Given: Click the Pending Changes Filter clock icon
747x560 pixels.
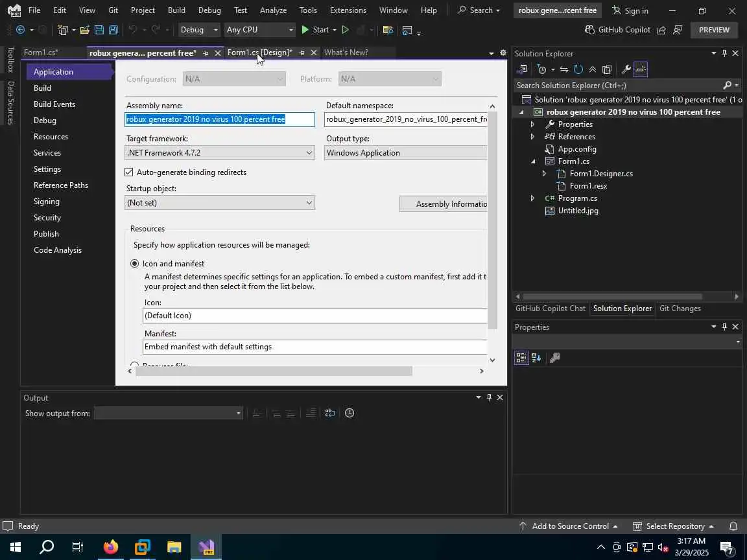Looking at the screenshot, I should [x=541, y=69].
